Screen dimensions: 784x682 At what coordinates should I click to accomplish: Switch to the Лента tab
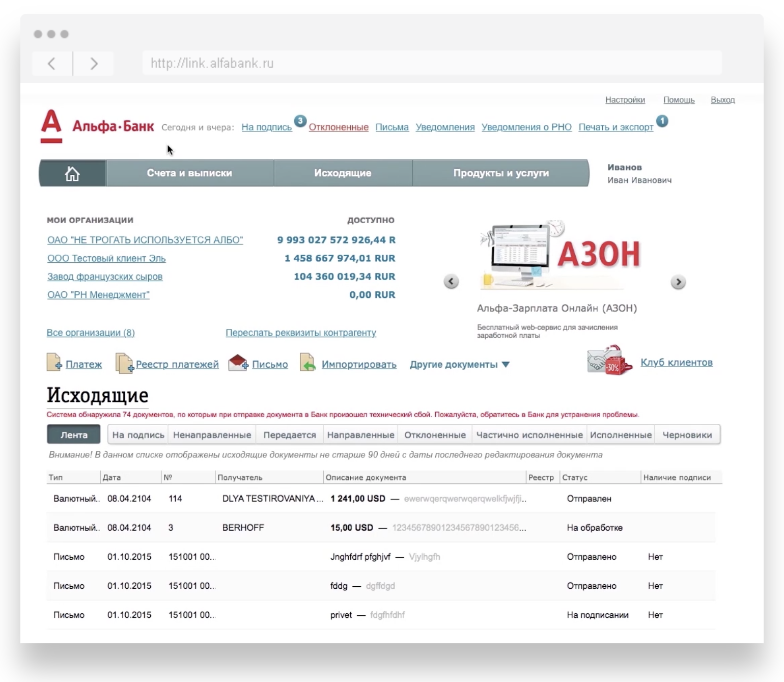click(74, 435)
